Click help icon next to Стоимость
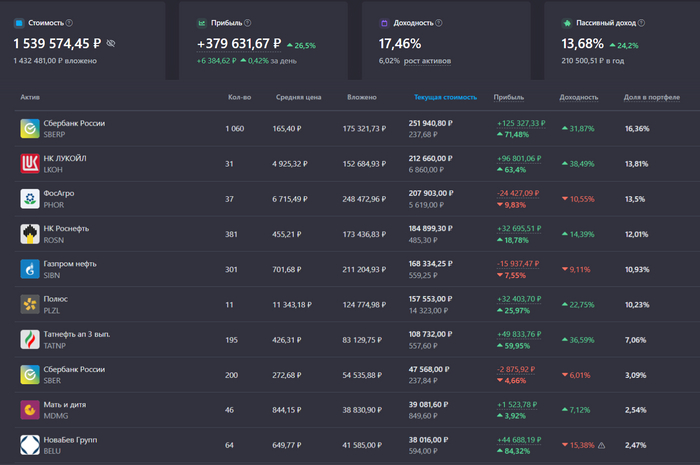 point(69,22)
